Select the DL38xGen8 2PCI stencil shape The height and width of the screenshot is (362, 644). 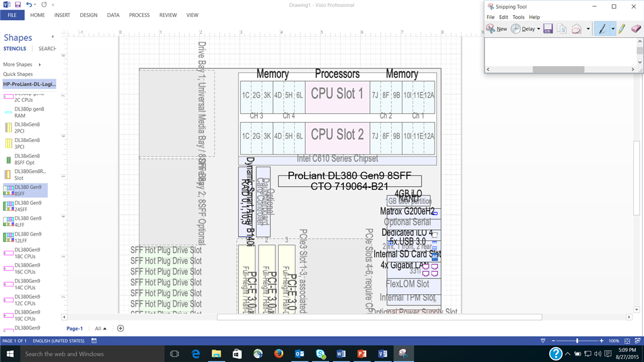(25, 128)
